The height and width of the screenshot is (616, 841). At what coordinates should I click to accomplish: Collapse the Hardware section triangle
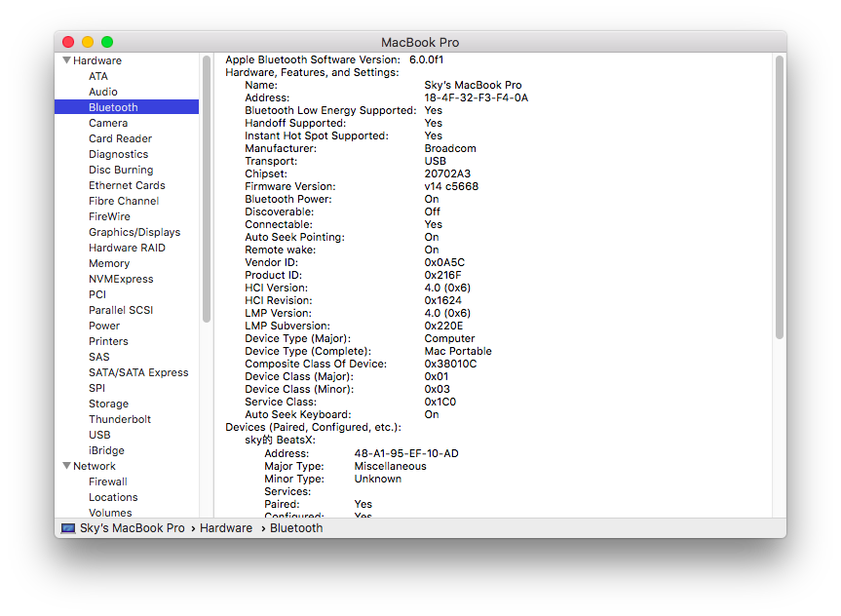click(x=66, y=60)
